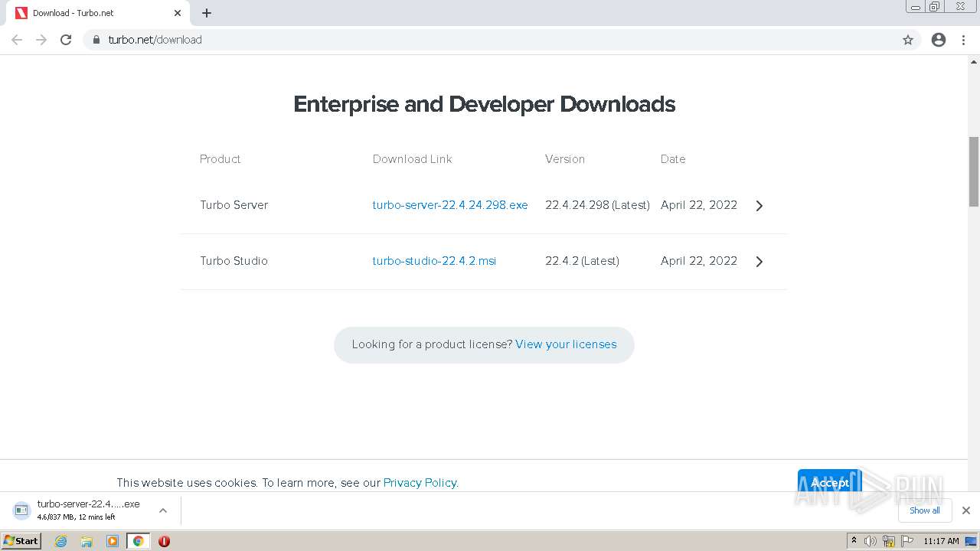Show hidden tray icons arrow
This screenshot has height=551, width=980.
(x=854, y=541)
